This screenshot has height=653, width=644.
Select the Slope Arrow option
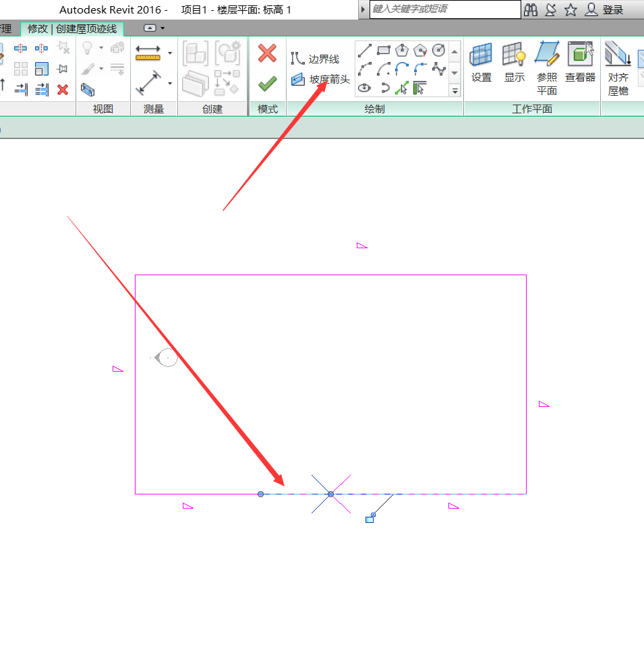click(321, 80)
